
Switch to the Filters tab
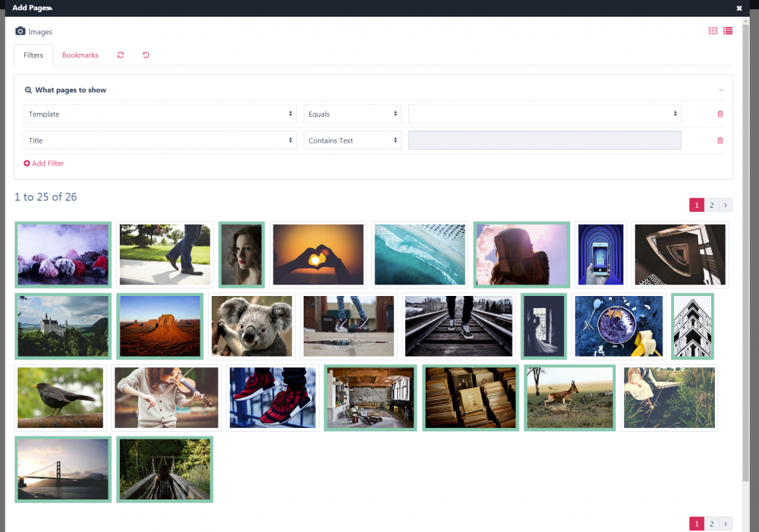[x=33, y=55]
